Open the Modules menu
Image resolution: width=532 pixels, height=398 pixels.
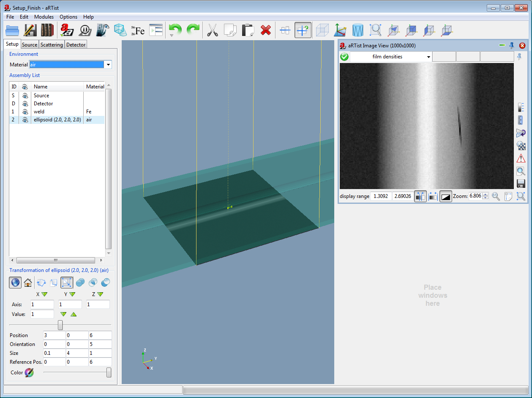(44, 17)
